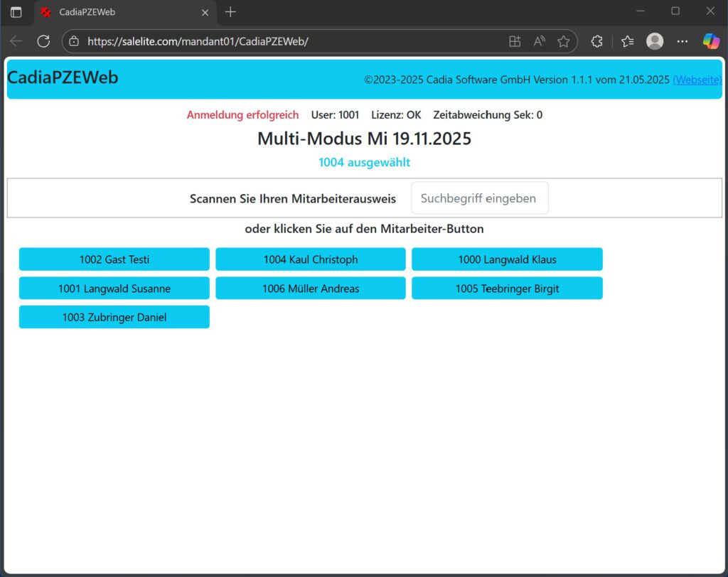Add page to favorites star icon

[x=564, y=41]
